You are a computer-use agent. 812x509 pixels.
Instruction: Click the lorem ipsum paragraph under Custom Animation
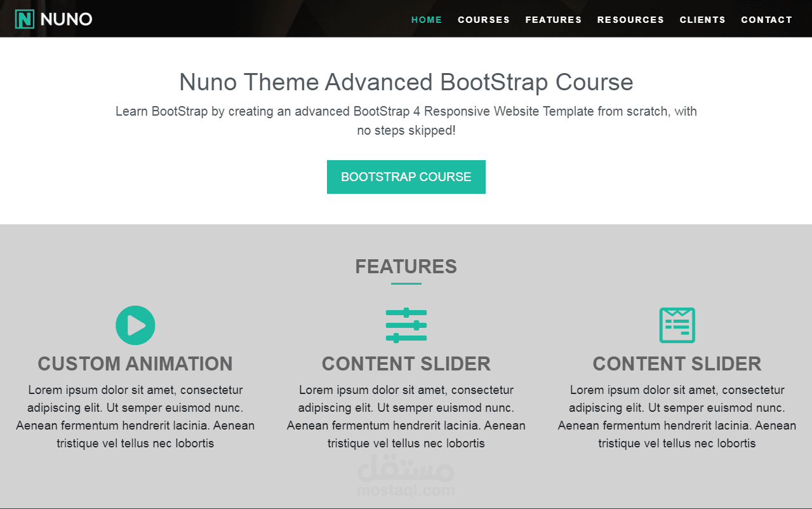(x=135, y=417)
